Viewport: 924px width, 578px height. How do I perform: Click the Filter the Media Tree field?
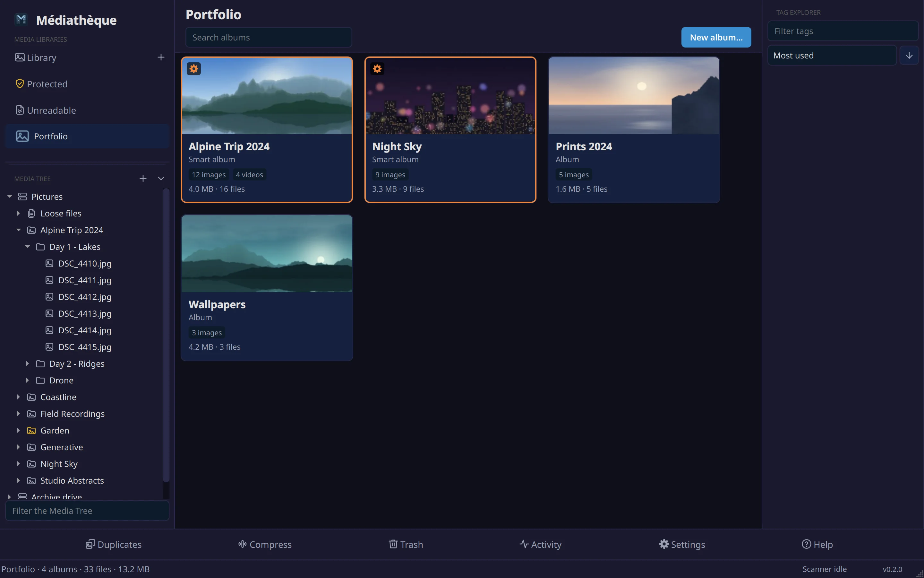[87, 511]
